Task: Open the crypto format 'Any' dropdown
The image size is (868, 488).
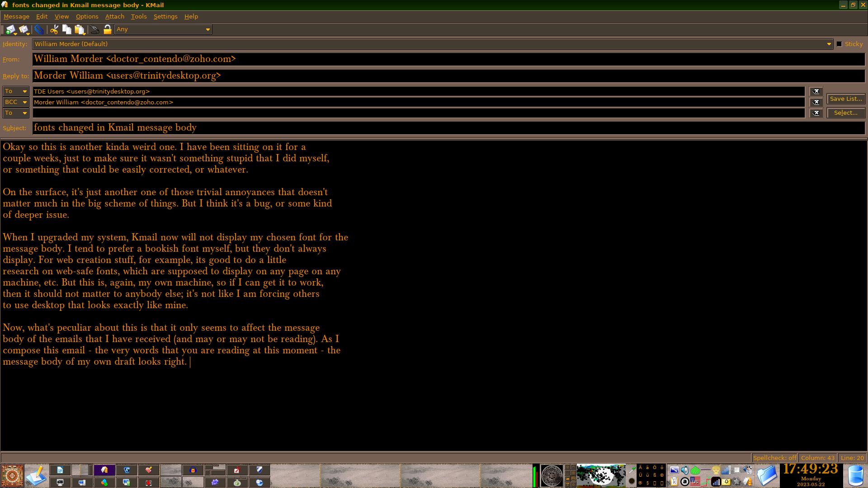Action: click(163, 29)
